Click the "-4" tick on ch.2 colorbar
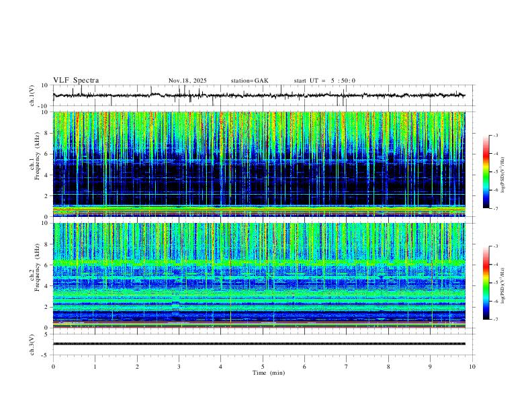 tap(495, 265)
